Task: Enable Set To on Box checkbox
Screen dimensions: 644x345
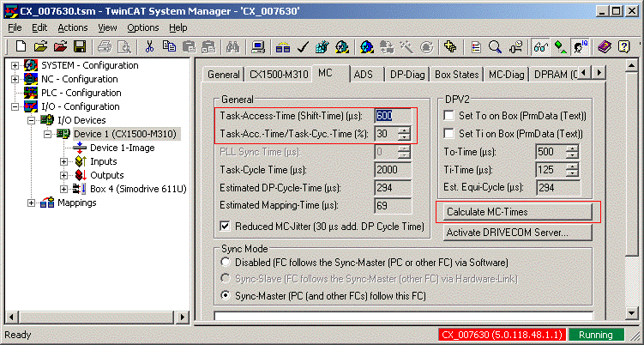Action: tap(449, 116)
